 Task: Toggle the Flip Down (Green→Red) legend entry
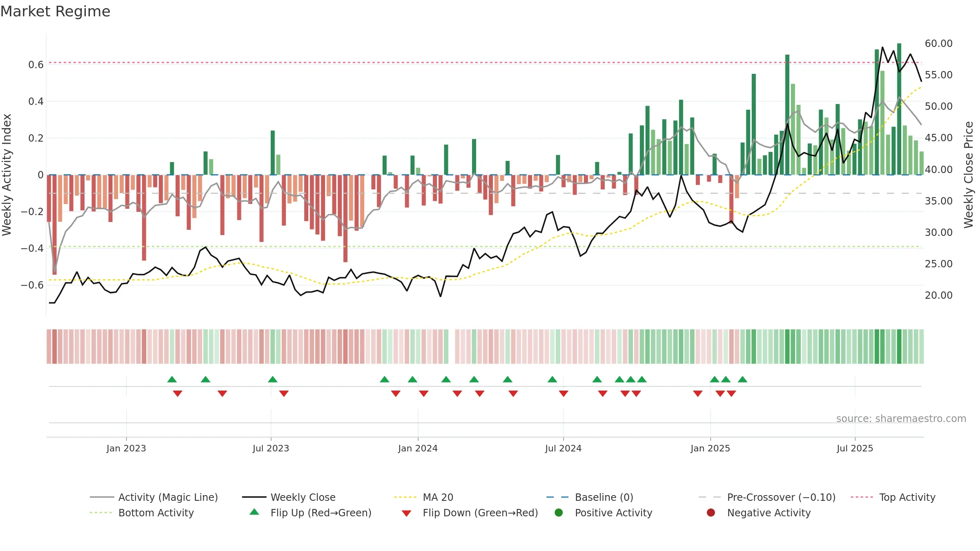[x=470, y=513]
